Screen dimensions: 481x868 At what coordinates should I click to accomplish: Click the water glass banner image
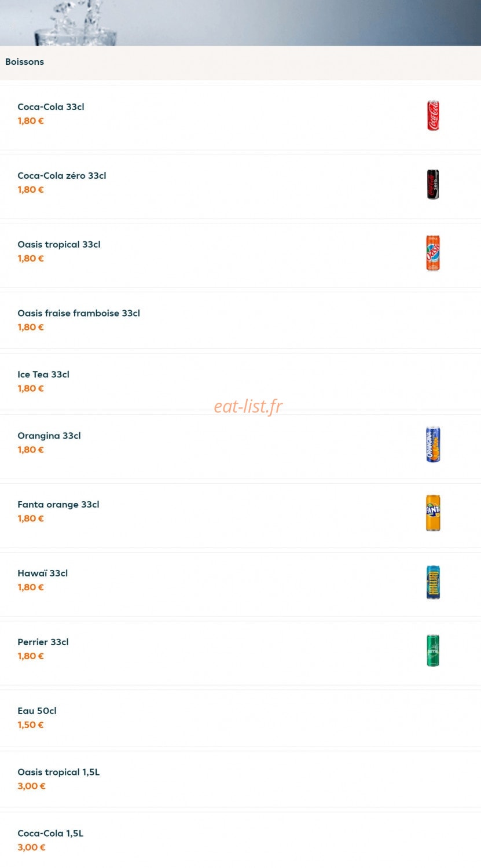pyautogui.click(x=240, y=23)
